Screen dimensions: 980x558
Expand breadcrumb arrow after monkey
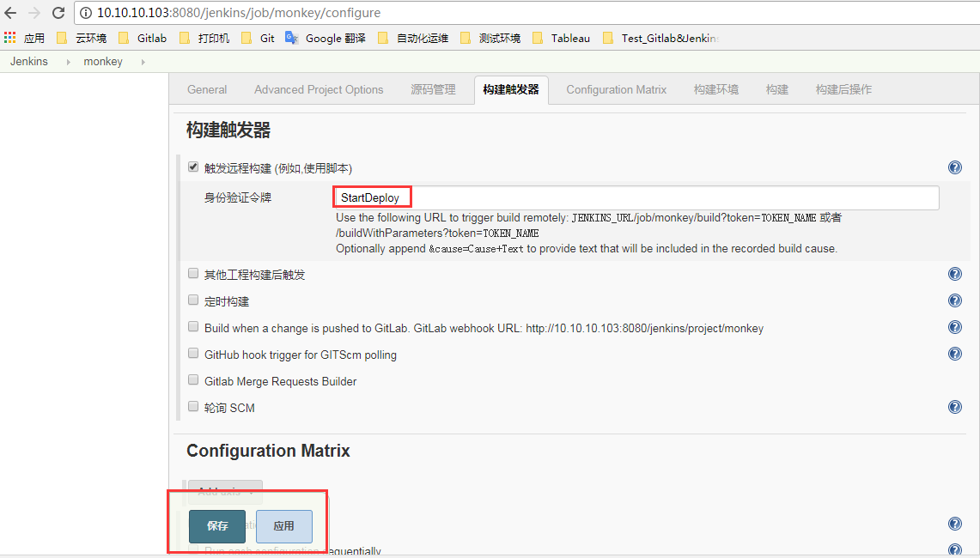(143, 62)
